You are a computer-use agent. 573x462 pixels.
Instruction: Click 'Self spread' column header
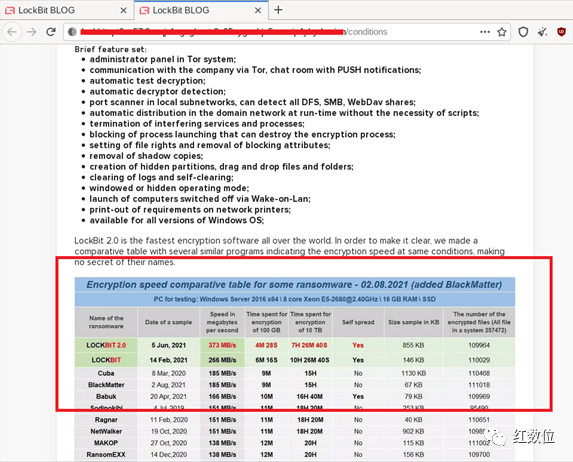[x=358, y=322]
